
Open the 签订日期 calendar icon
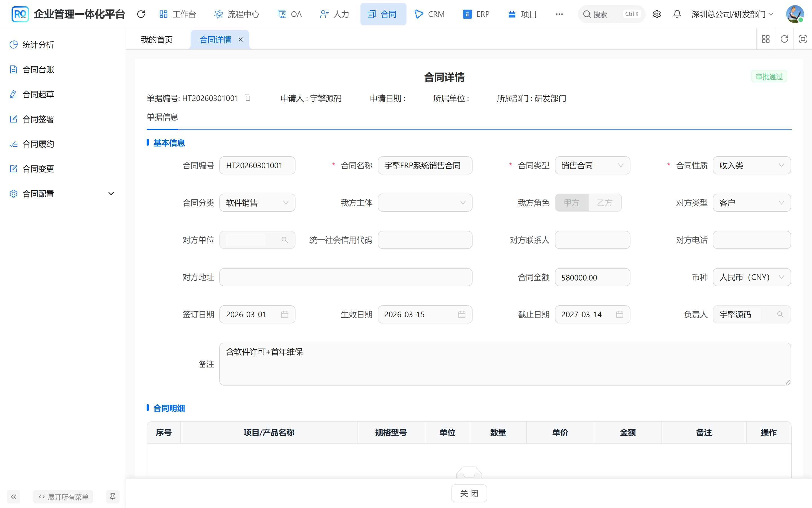tap(284, 314)
